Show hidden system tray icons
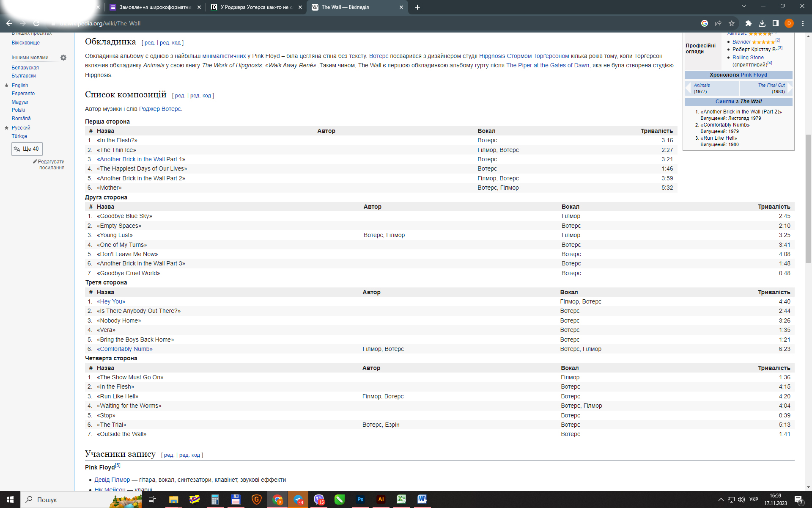Image resolution: width=812 pixels, height=508 pixels. 721,500
